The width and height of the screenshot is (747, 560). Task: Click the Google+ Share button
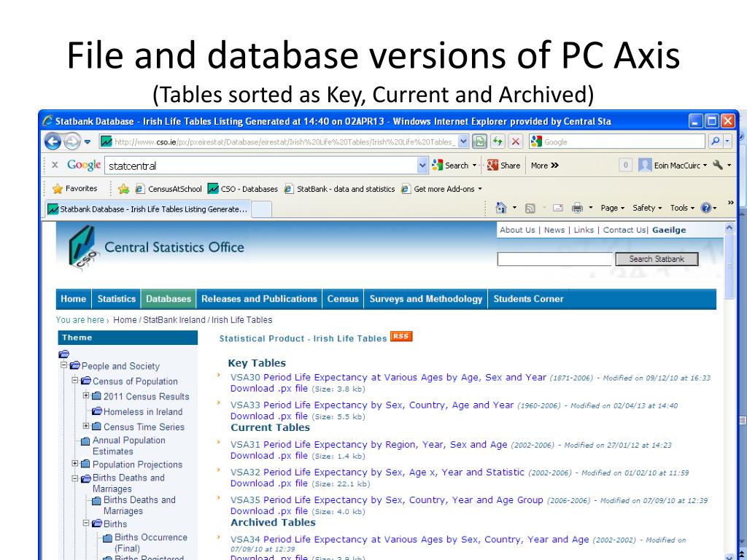504,166
